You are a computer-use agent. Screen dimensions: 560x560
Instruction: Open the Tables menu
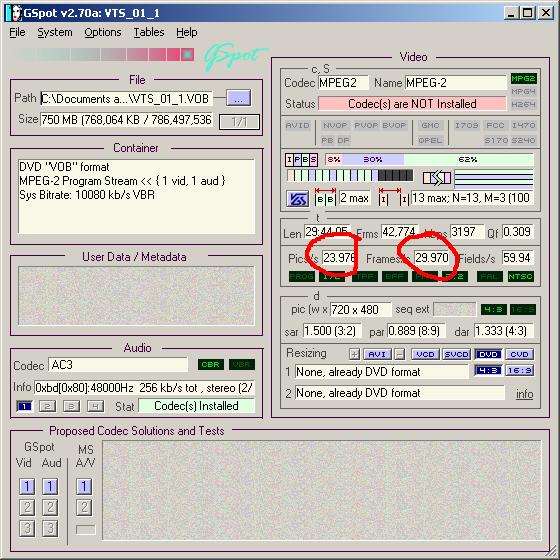point(149,32)
